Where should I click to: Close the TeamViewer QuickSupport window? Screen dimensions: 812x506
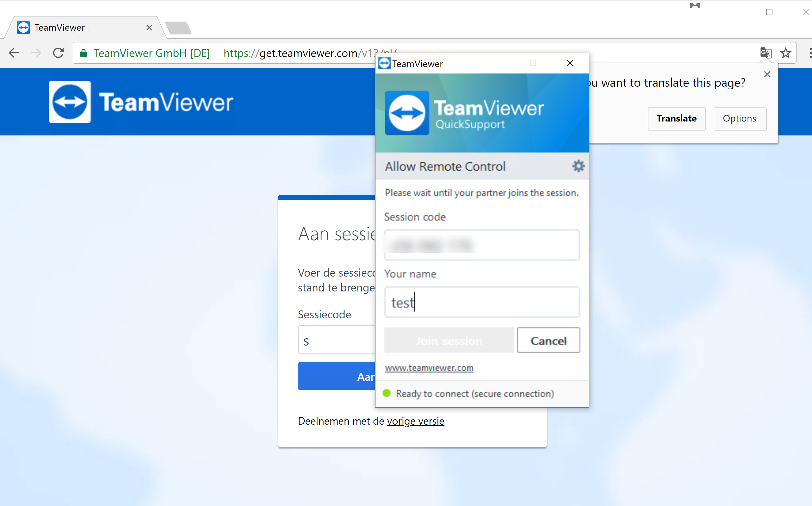570,63
